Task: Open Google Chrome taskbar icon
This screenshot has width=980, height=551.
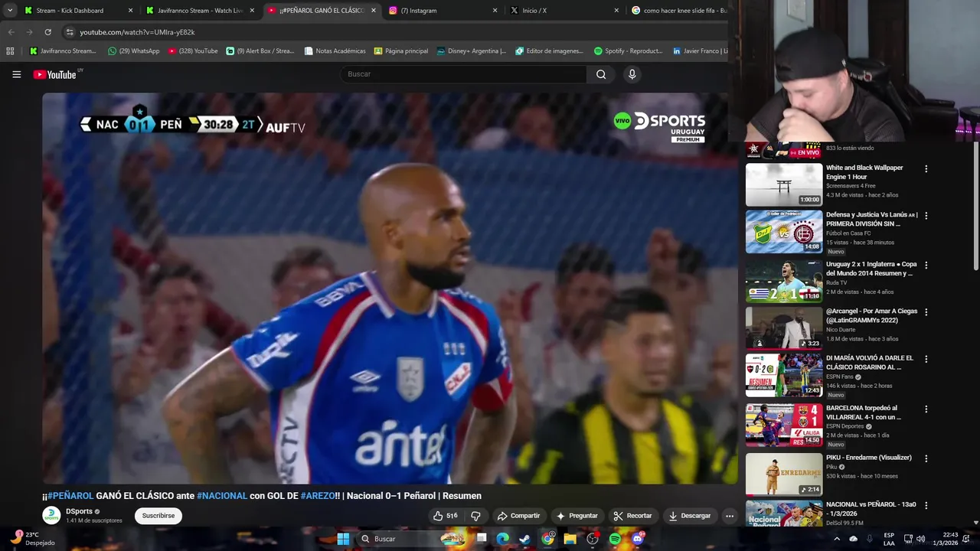Action: point(547,539)
